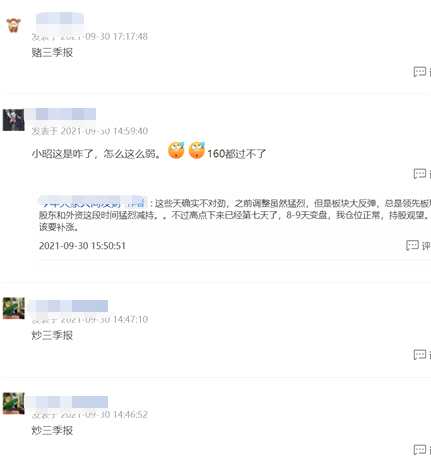The height and width of the screenshot is (459, 431).
Task: Open blurred username above the 17:17:48 timestamp
Action: point(60,18)
